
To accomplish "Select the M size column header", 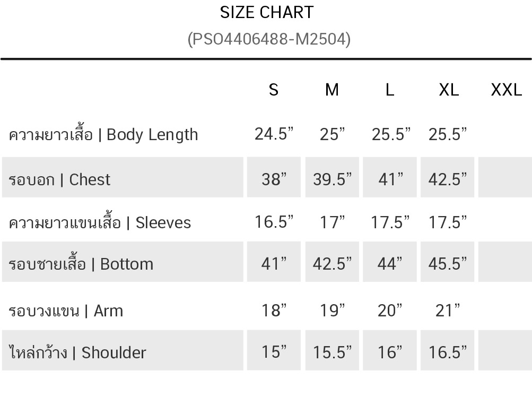I will 332,90.
